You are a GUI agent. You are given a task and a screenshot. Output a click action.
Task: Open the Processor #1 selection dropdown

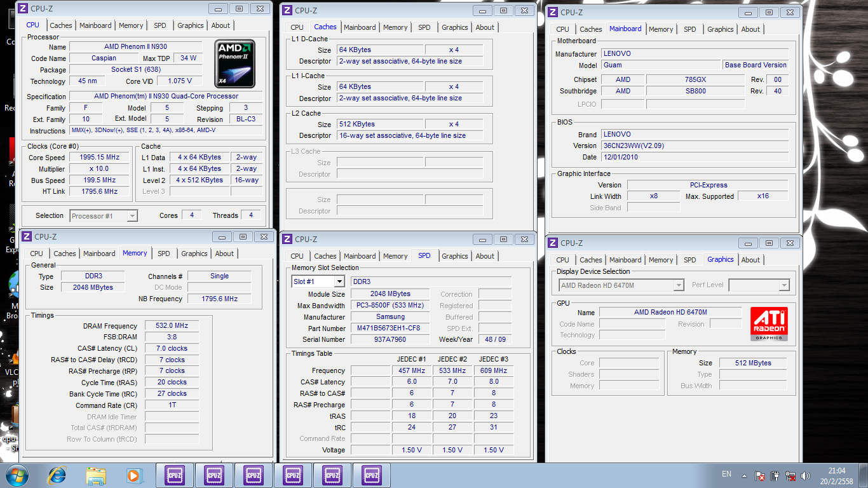[104, 216]
